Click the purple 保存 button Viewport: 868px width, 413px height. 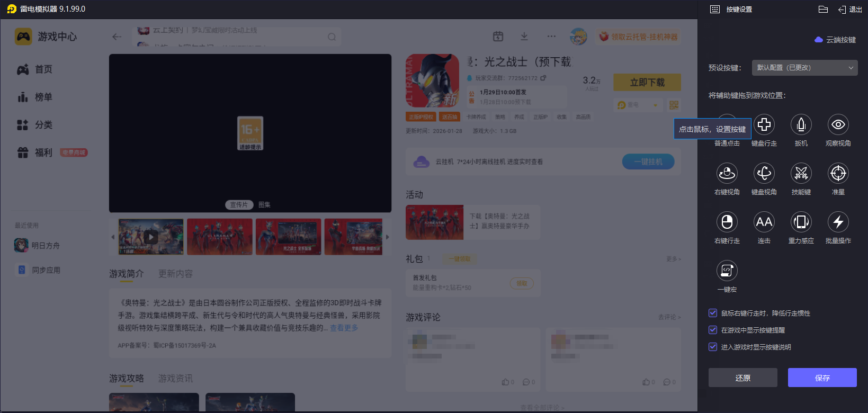click(822, 378)
